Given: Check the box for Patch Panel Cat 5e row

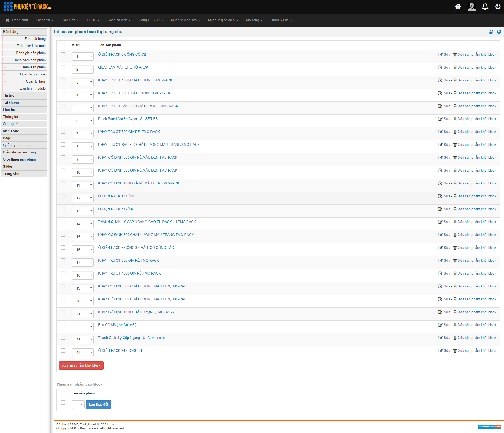Looking at the screenshot, I should [63, 119].
